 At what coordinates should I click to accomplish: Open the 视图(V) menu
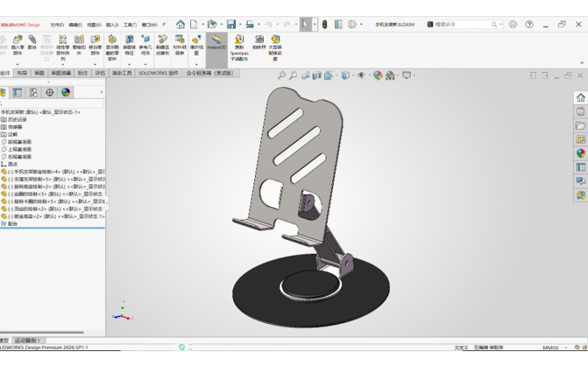(94, 25)
